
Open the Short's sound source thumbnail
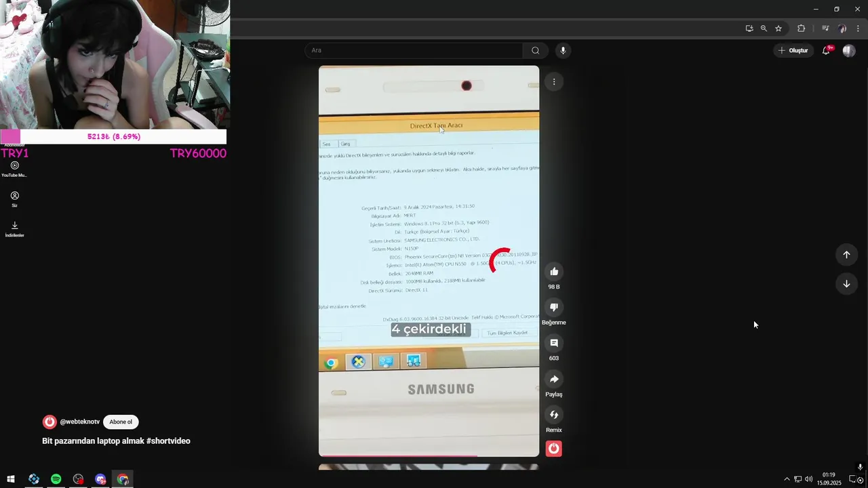[554, 449]
